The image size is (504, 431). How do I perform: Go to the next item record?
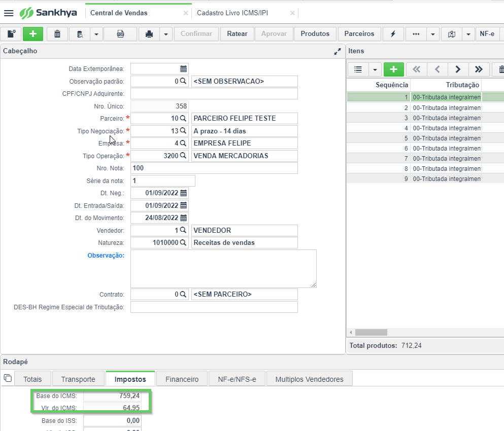pos(458,69)
